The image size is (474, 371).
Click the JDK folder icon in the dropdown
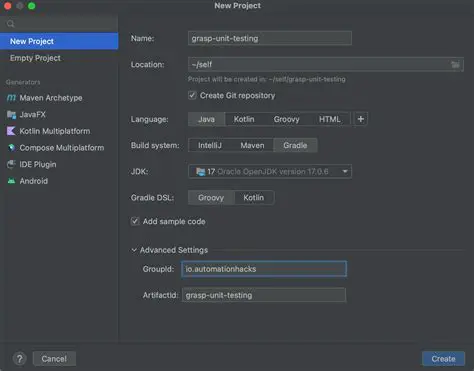click(200, 172)
